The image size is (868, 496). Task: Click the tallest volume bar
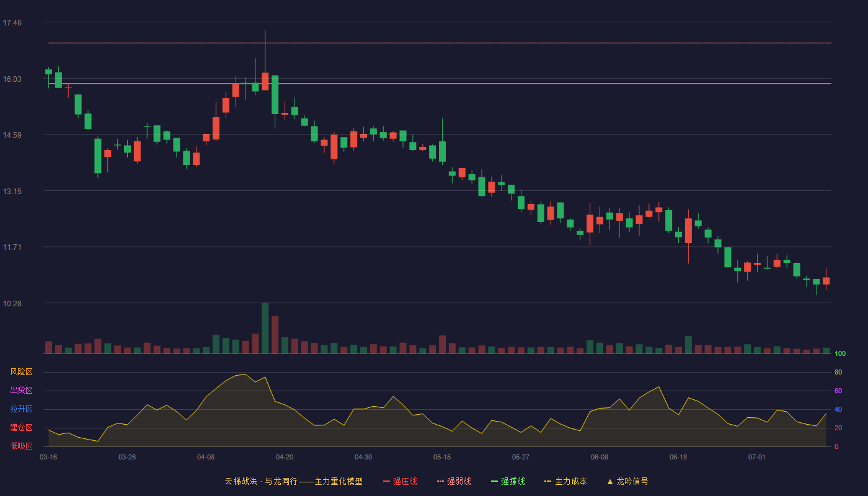(265, 328)
